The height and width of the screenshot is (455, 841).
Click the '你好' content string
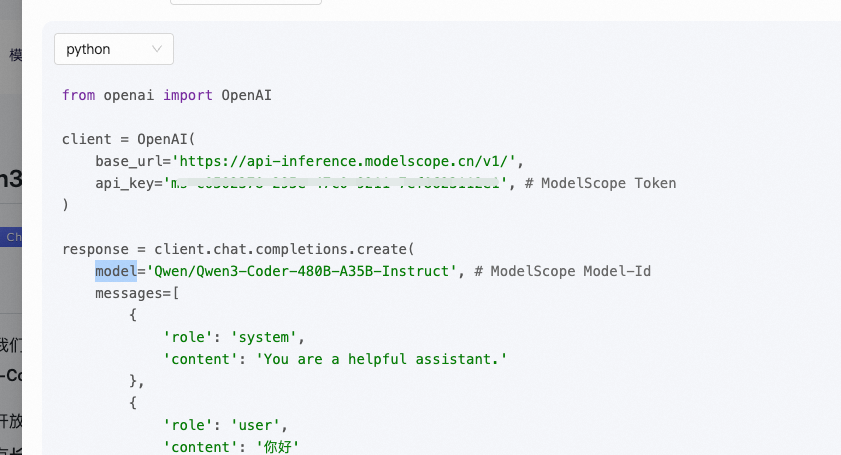(x=279, y=446)
